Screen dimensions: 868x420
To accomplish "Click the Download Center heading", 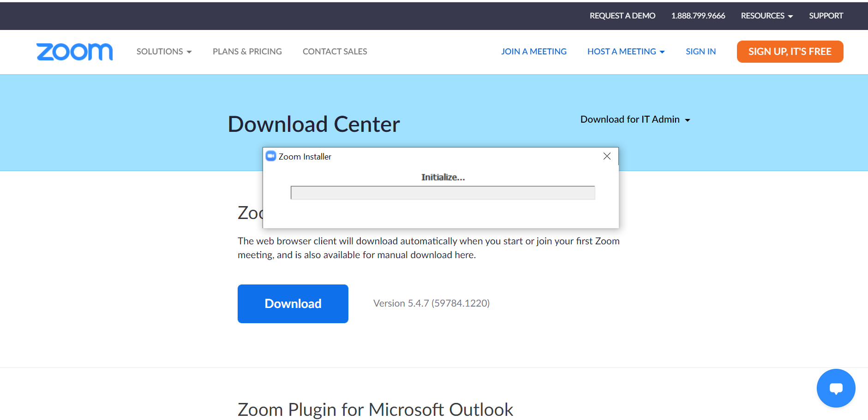I will tap(314, 124).
